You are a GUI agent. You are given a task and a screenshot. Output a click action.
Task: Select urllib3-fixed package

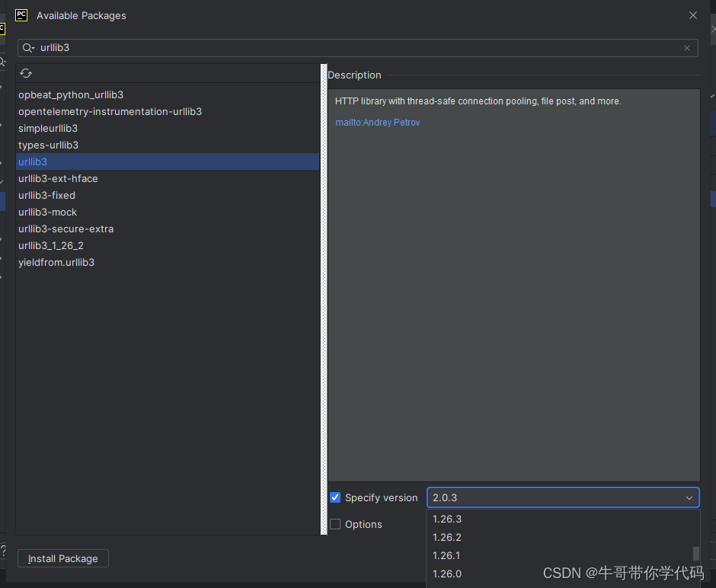tap(168, 196)
